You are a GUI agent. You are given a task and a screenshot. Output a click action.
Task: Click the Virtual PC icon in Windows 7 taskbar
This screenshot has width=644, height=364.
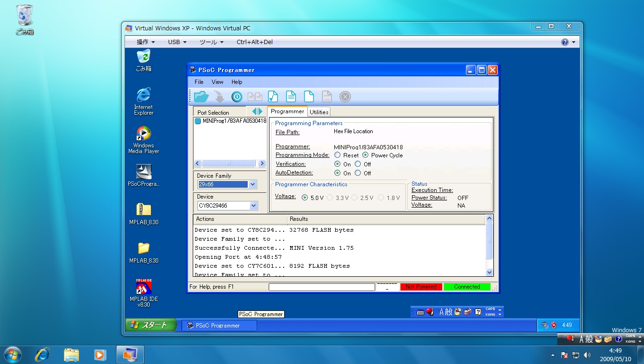pyautogui.click(x=130, y=354)
